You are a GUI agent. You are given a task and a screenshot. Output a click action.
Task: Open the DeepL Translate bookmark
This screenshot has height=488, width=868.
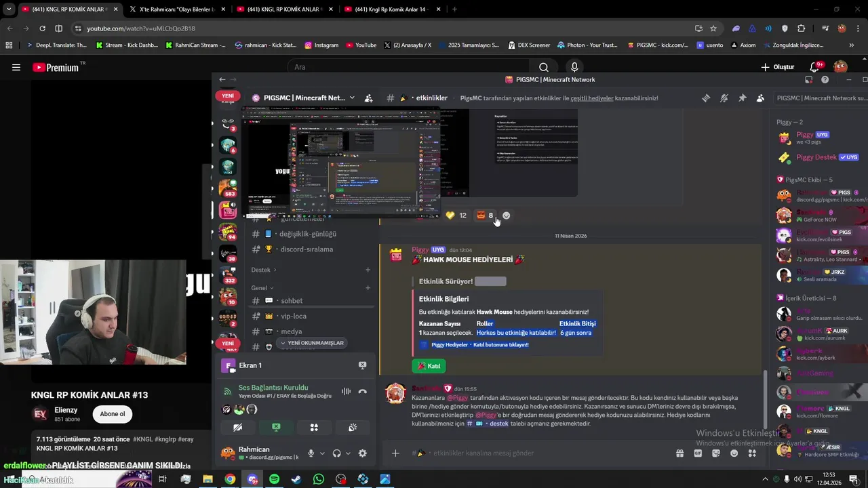[57, 45]
